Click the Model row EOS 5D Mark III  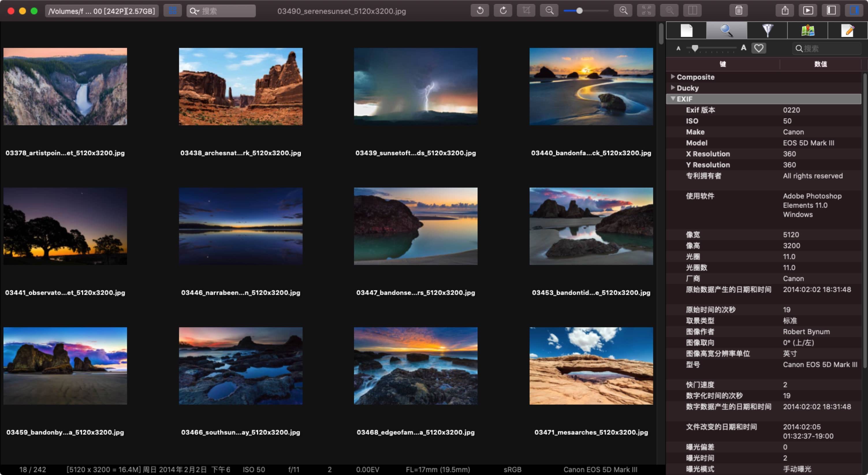click(x=764, y=143)
